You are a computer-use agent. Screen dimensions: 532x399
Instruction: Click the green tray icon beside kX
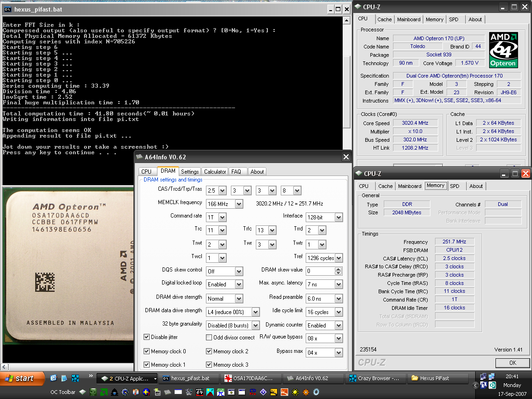pos(492,385)
